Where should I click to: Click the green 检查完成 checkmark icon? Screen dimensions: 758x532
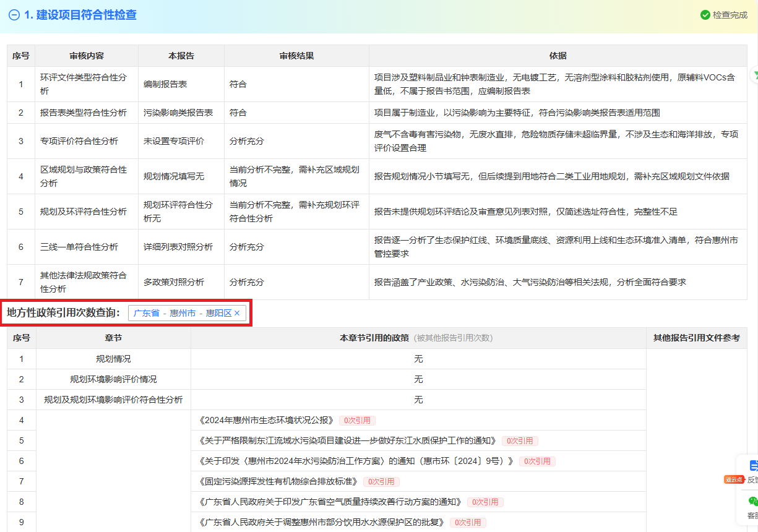click(x=705, y=15)
